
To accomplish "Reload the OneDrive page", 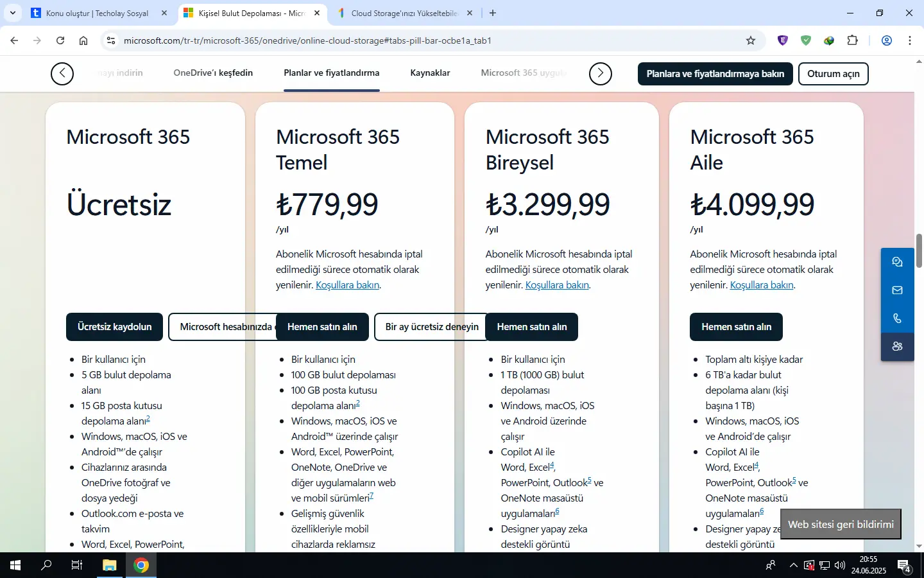I will point(60,40).
